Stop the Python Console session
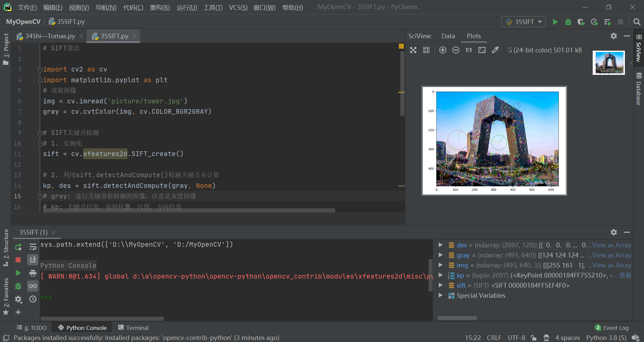 point(18,259)
